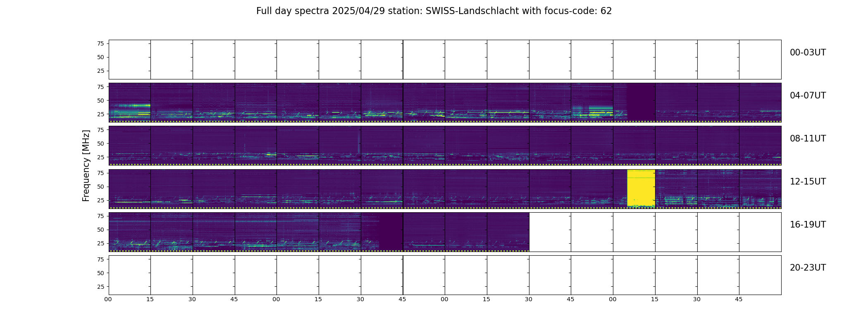
Task: Click the '20-23UT' row label
Action: coord(808,268)
